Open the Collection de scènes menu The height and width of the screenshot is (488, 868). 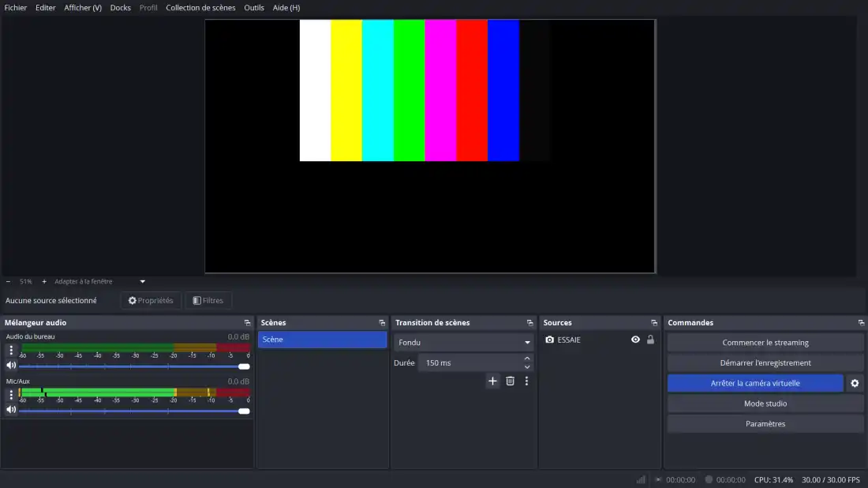coord(200,8)
